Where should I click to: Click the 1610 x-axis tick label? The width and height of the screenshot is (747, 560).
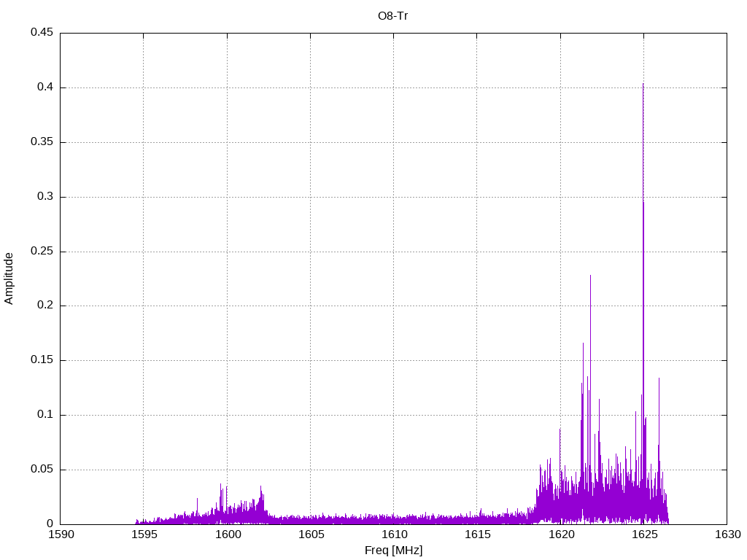click(395, 534)
